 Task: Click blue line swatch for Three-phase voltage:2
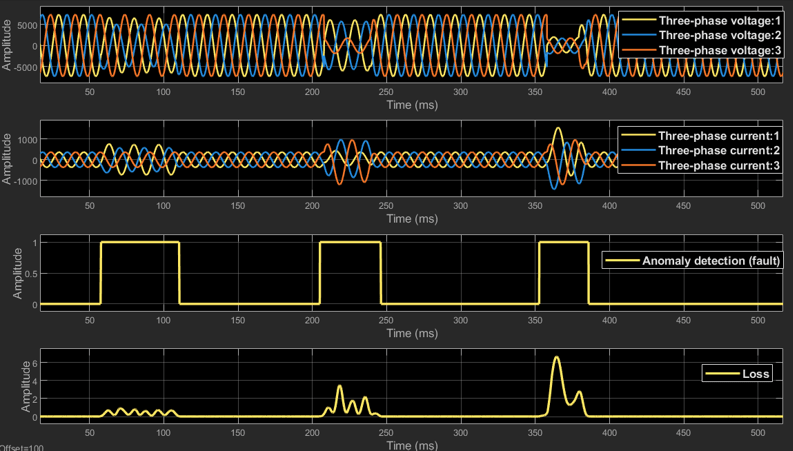(638, 35)
